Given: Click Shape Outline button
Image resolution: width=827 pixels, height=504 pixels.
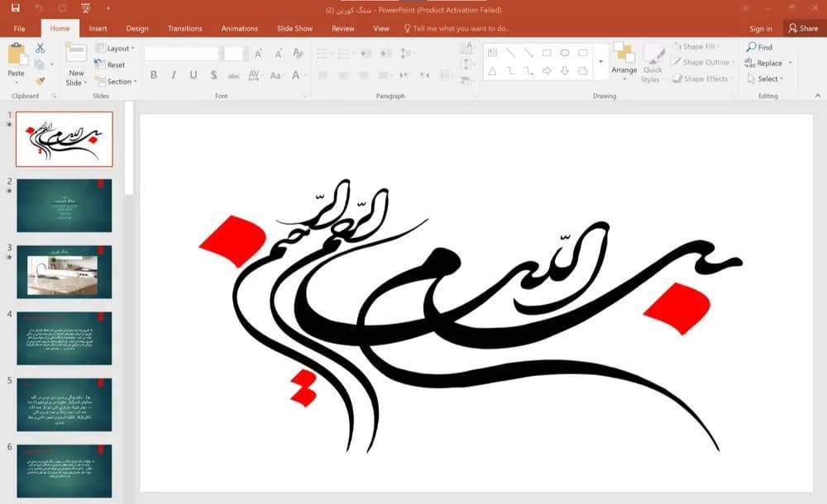Looking at the screenshot, I should coord(702,62).
